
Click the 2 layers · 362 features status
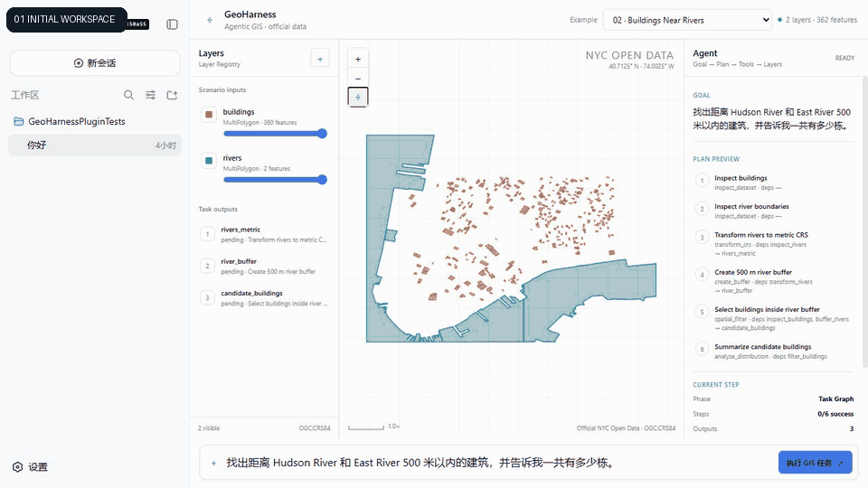[817, 20]
